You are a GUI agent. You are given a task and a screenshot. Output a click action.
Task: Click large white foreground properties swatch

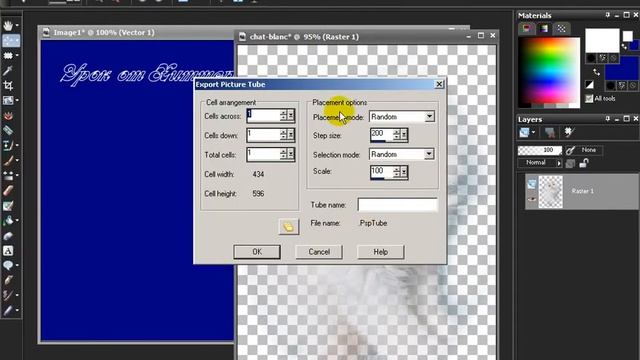(602, 41)
